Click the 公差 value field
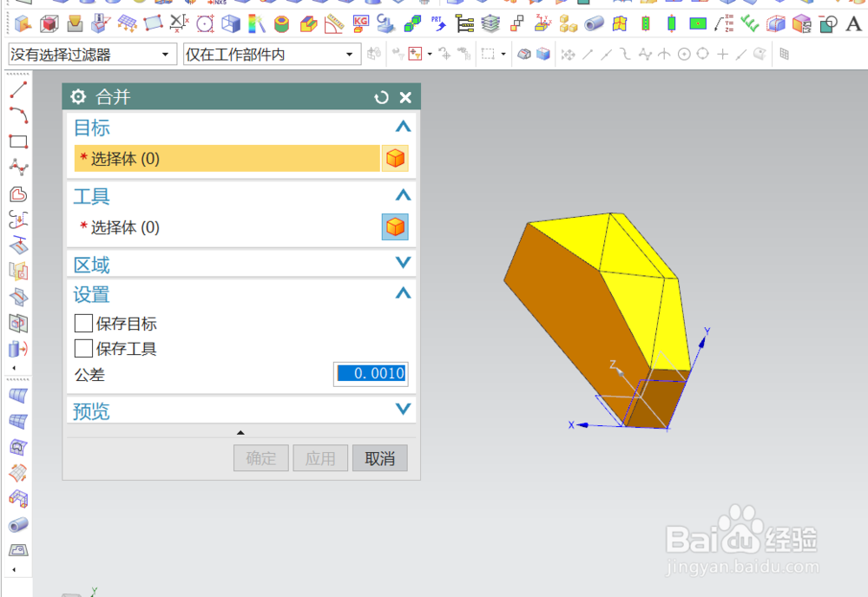Viewport: 868px width, 597px height. click(x=371, y=373)
